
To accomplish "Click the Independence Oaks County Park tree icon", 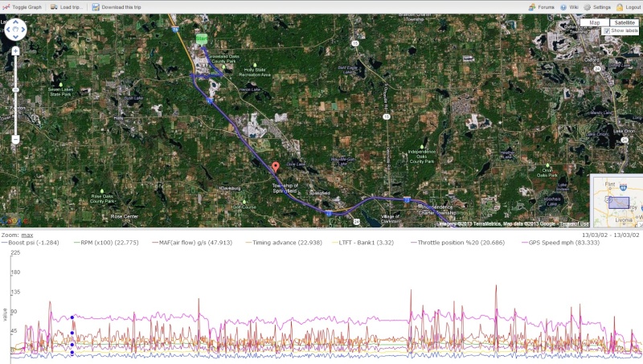I will click(421, 147).
